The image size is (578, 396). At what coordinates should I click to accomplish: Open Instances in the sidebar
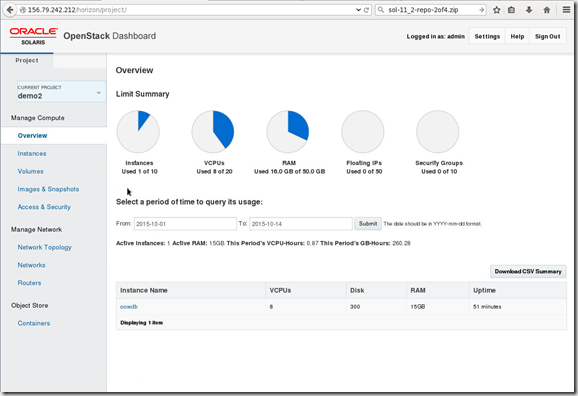pos(32,153)
